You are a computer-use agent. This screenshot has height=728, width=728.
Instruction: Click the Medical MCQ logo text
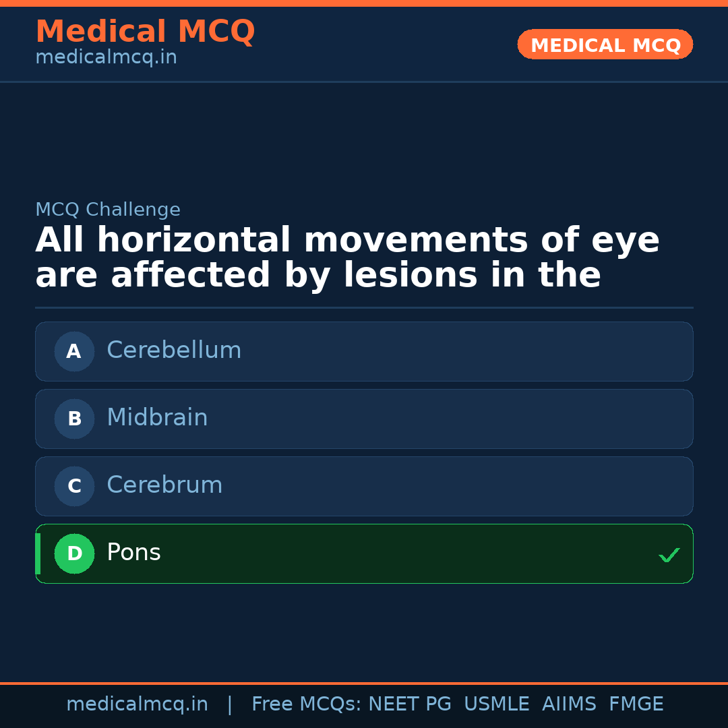pyautogui.click(x=145, y=31)
